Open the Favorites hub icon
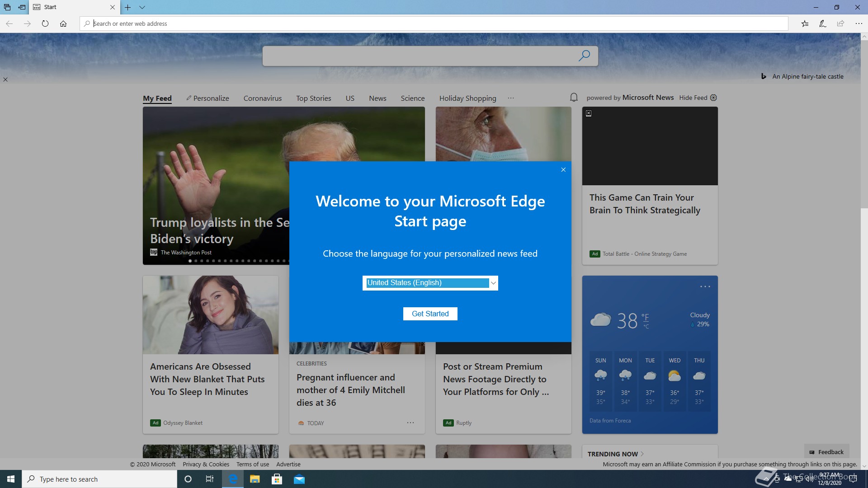The image size is (868, 488). click(805, 23)
